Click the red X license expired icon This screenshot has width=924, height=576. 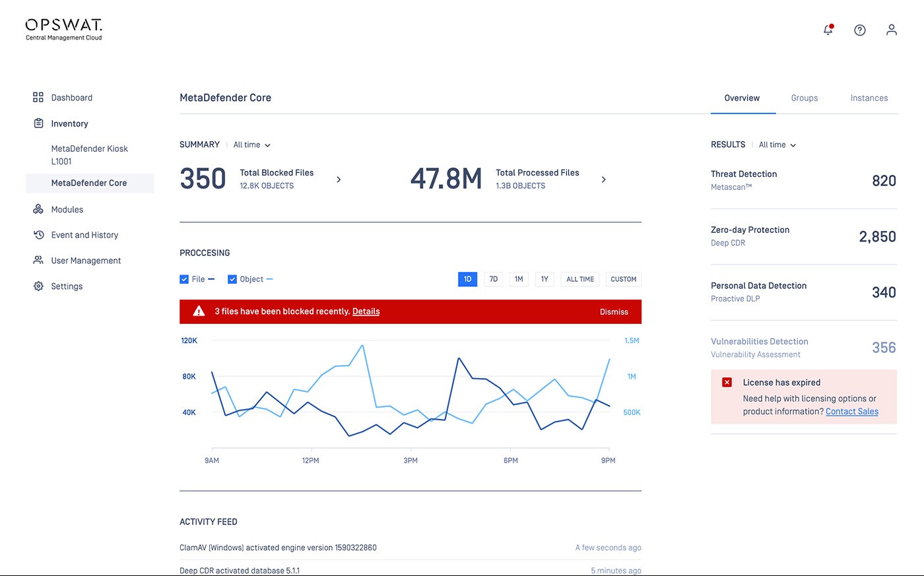pos(727,382)
